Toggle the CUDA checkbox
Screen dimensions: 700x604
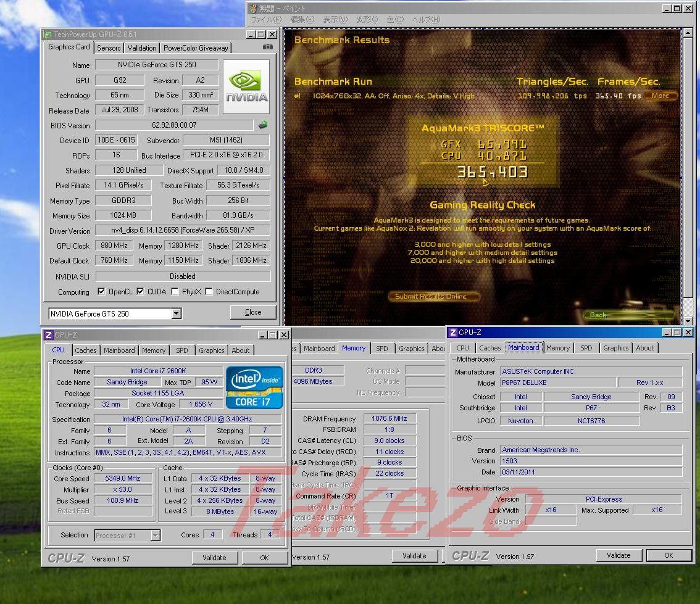(140, 292)
